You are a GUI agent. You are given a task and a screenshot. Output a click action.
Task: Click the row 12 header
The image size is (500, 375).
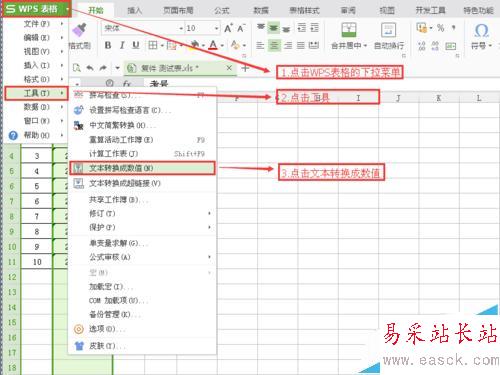pos(12,277)
